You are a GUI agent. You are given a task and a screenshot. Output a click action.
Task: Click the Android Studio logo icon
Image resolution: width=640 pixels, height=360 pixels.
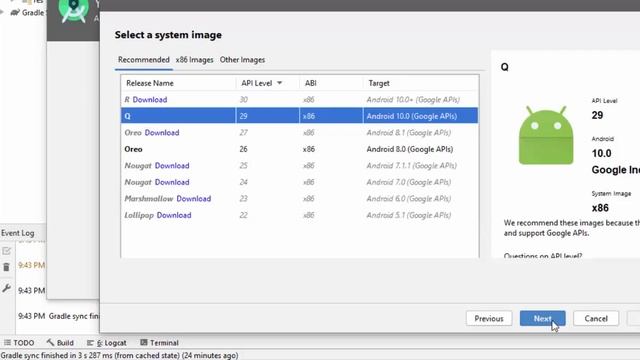73,10
